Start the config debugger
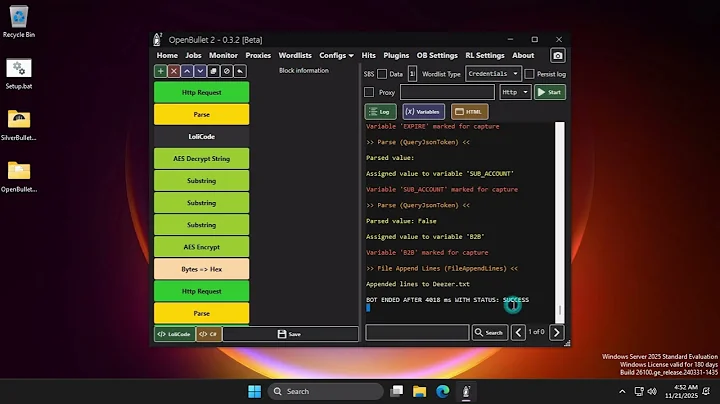 pyautogui.click(x=550, y=92)
